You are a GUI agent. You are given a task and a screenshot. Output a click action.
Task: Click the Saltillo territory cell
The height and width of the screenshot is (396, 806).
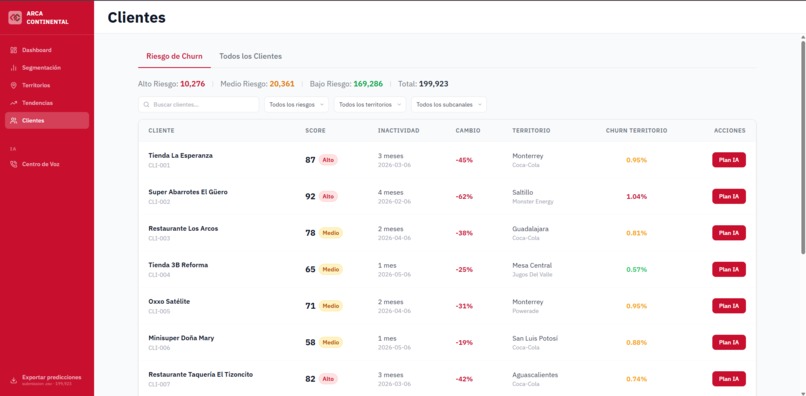pos(523,192)
